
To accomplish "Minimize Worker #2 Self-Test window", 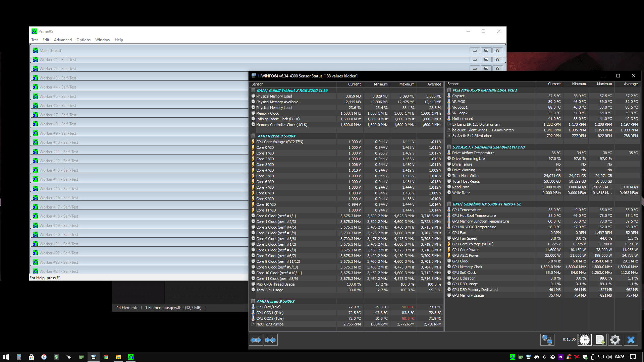I will click(475, 68).
